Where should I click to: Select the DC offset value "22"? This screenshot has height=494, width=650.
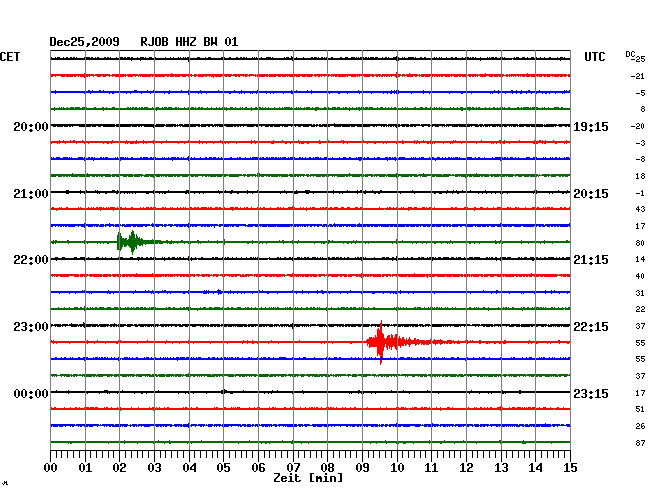tap(640, 309)
